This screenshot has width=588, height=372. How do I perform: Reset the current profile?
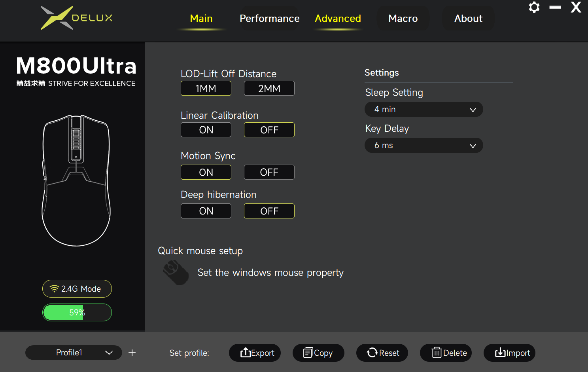[382, 353]
